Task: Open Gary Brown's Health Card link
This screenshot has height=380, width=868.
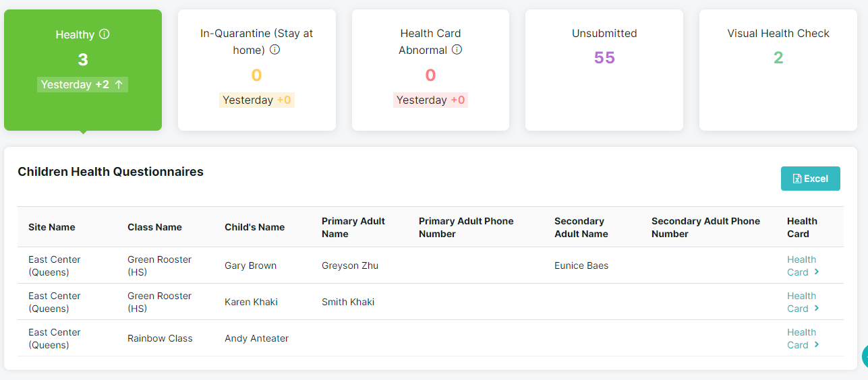Action: click(803, 265)
